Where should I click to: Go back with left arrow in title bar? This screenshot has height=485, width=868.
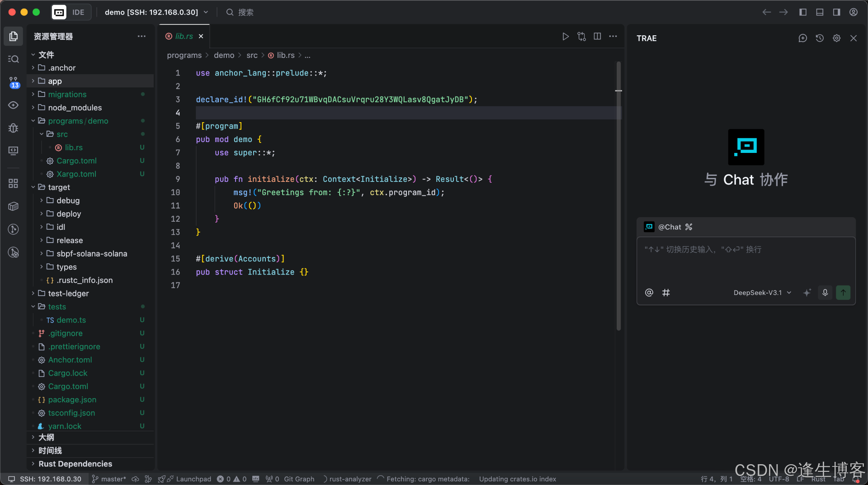click(767, 12)
